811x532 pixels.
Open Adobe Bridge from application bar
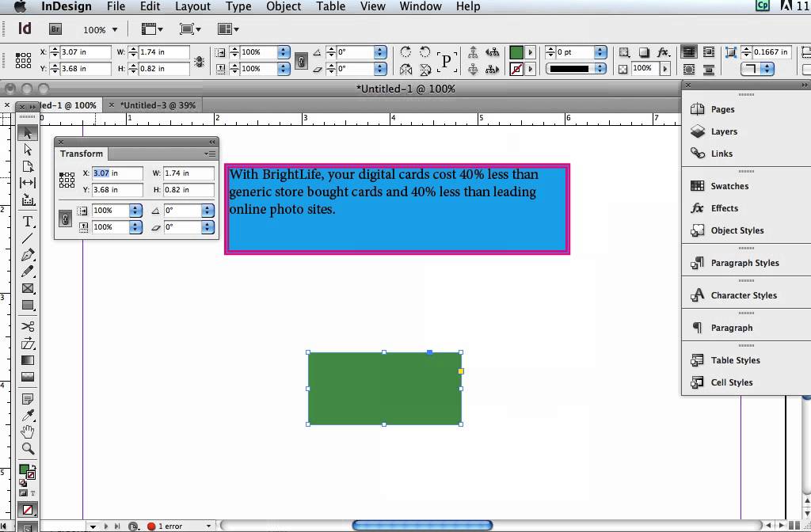55,29
